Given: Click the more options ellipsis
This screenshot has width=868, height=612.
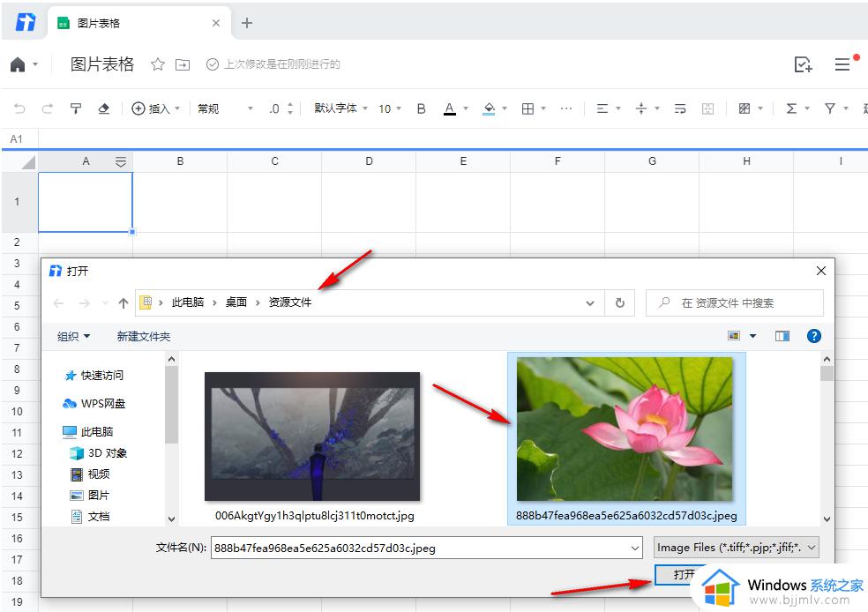Looking at the screenshot, I should click(565, 108).
